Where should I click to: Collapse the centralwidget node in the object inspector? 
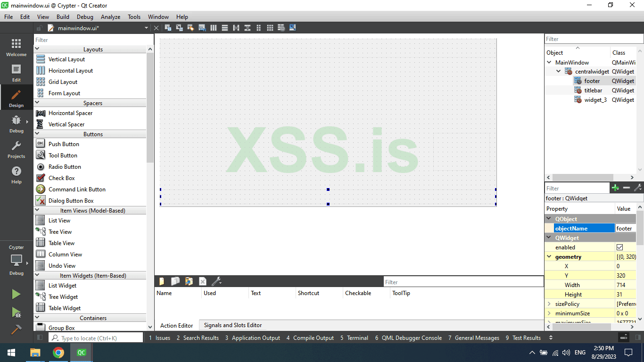(x=559, y=71)
